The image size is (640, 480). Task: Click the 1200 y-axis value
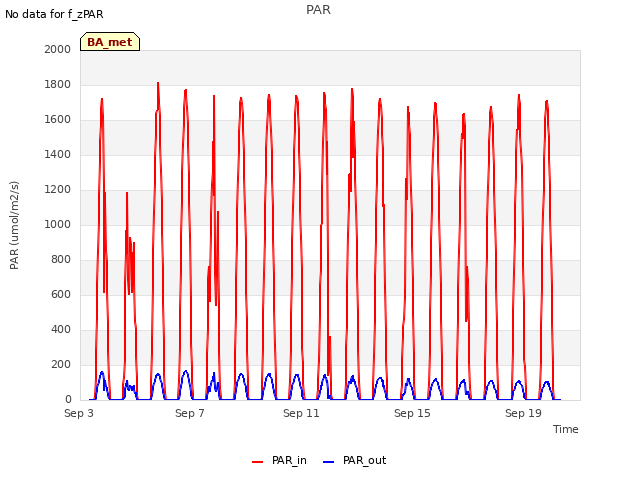[58, 189]
